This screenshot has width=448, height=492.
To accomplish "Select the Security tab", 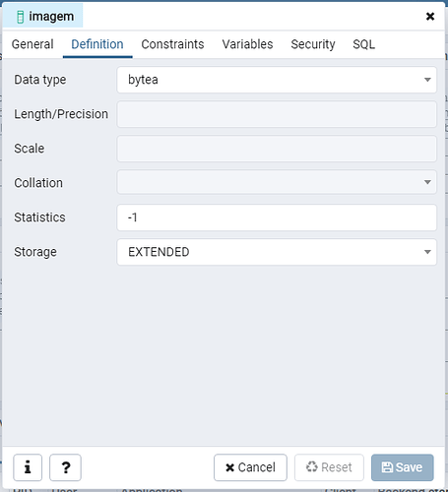I will (313, 44).
